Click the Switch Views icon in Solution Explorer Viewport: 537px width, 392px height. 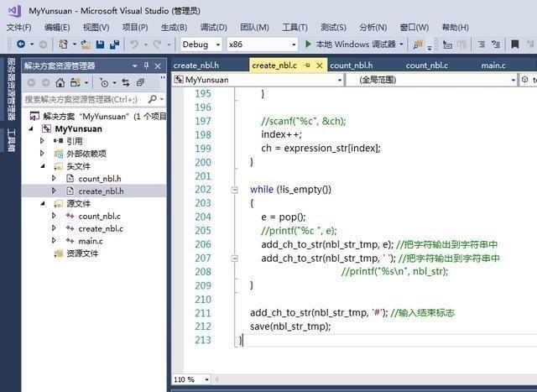75,82
